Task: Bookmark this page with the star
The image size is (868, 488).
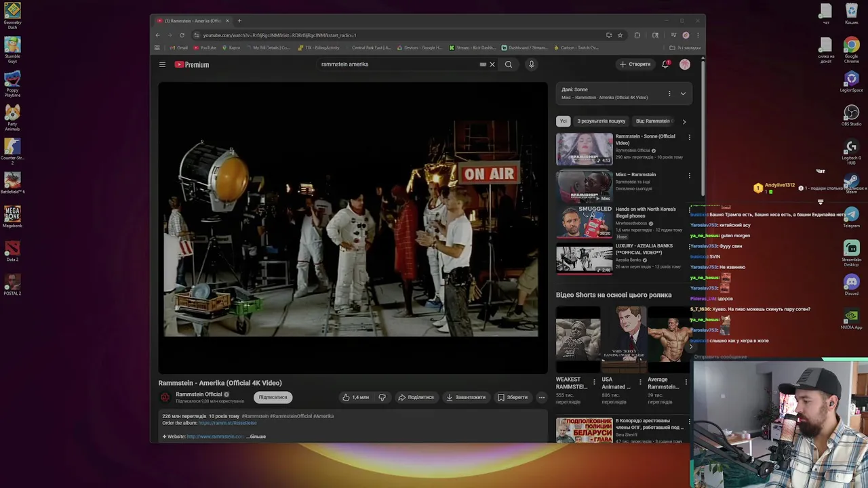Action: [620, 35]
